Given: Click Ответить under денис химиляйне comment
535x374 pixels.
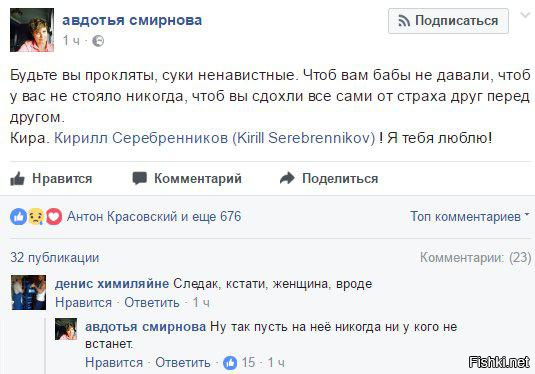Looking at the screenshot, I should point(152,302).
